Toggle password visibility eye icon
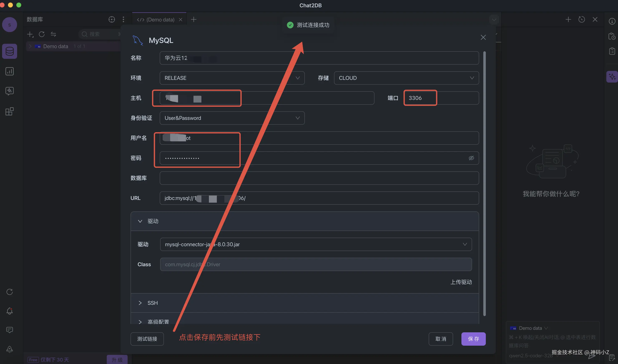The image size is (618, 364). 471,158
